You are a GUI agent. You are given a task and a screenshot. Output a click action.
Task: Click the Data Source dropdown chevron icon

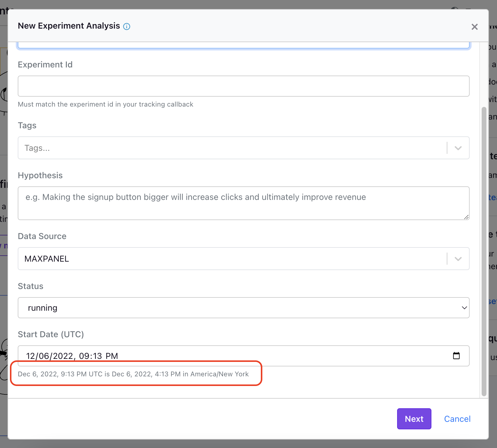[458, 259]
